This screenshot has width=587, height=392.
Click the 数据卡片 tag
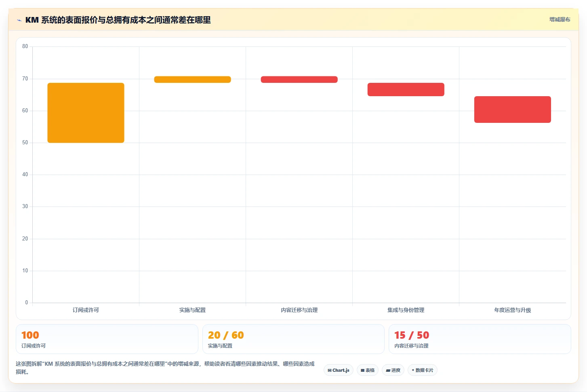click(423, 370)
